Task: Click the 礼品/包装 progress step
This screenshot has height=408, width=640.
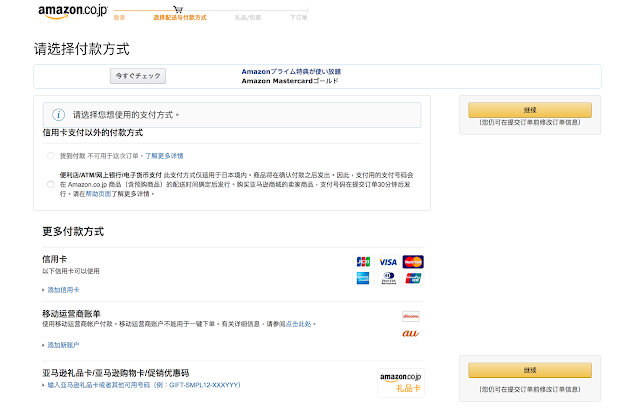Action: pos(248,18)
